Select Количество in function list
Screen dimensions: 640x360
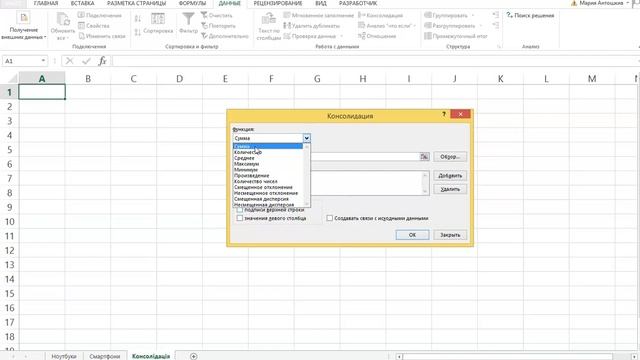[x=268, y=152]
